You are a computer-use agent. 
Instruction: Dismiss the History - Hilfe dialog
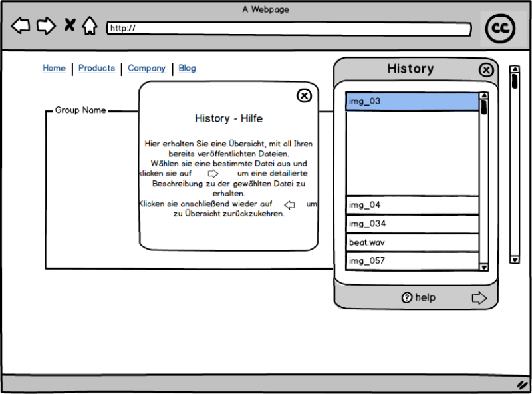click(x=304, y=95)
